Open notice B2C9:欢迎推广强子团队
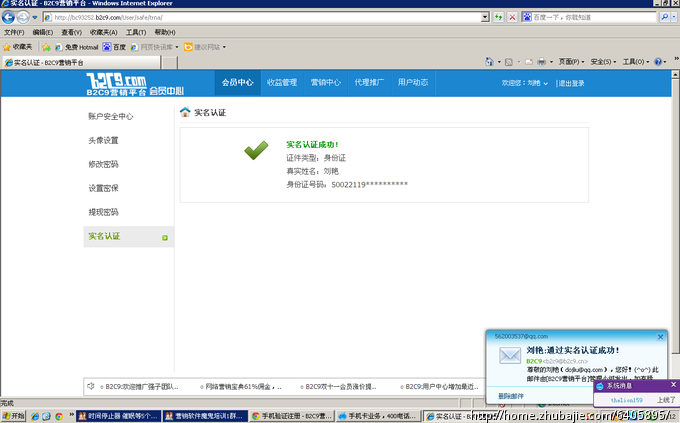This screenshot has width=680, height=423. pos(139,387)
